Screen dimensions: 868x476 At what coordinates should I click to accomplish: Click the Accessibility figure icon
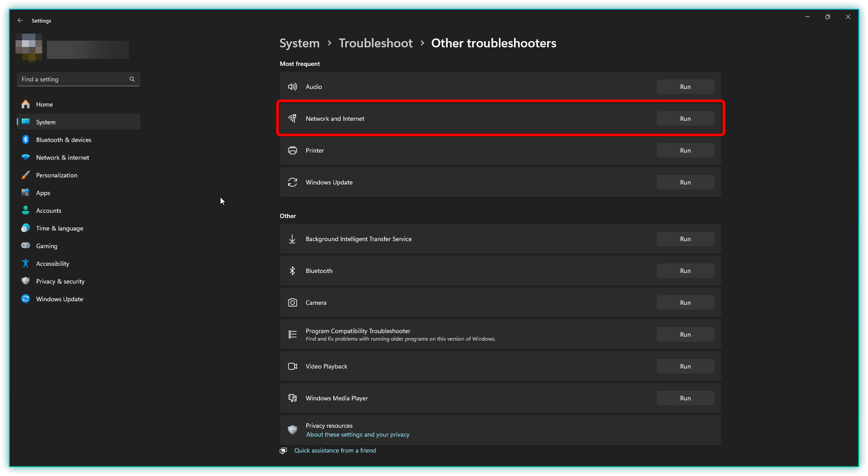click(26, 264)
